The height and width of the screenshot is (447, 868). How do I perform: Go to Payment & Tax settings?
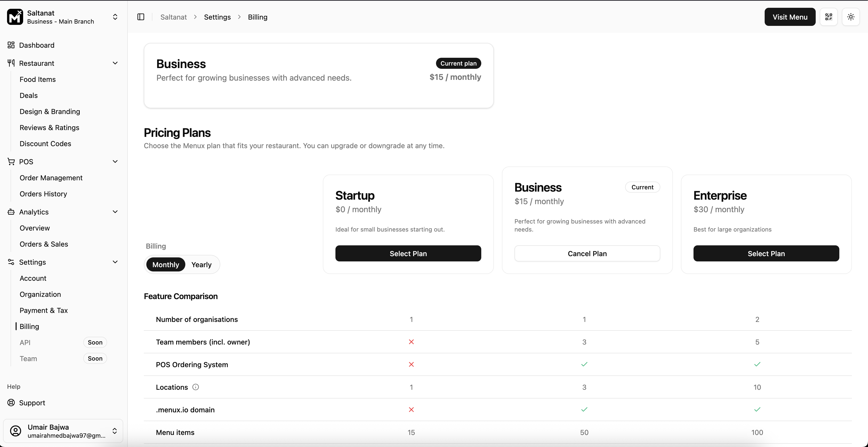[x=44, y=310]
